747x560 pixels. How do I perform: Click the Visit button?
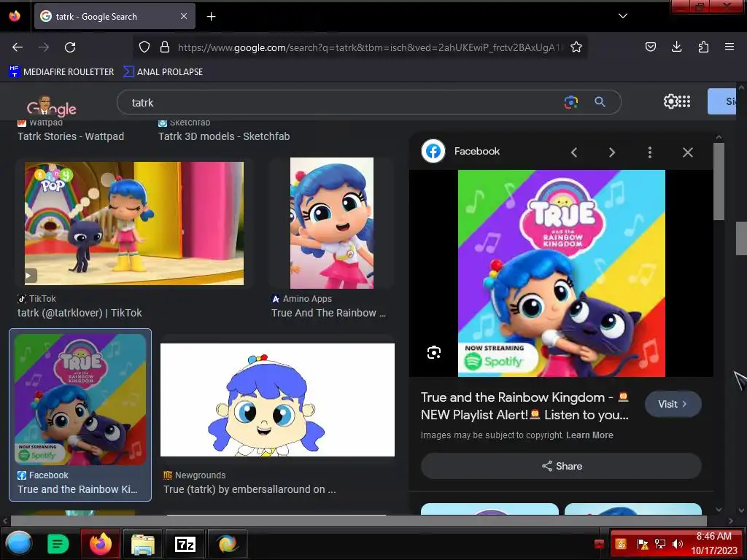click(x=673, y=404)
